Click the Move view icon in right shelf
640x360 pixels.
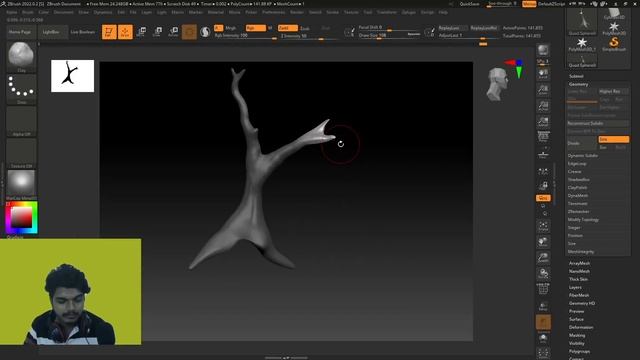(x=543, y=242)
